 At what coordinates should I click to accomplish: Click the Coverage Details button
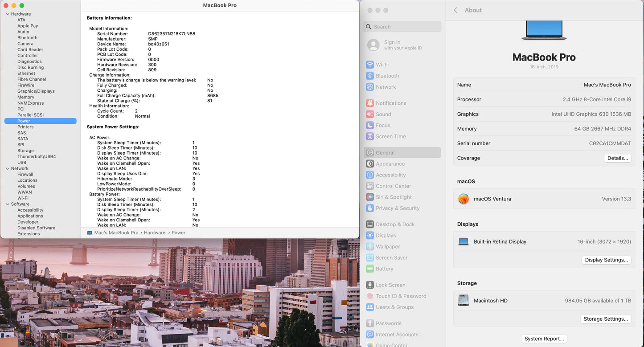point(617,158)
